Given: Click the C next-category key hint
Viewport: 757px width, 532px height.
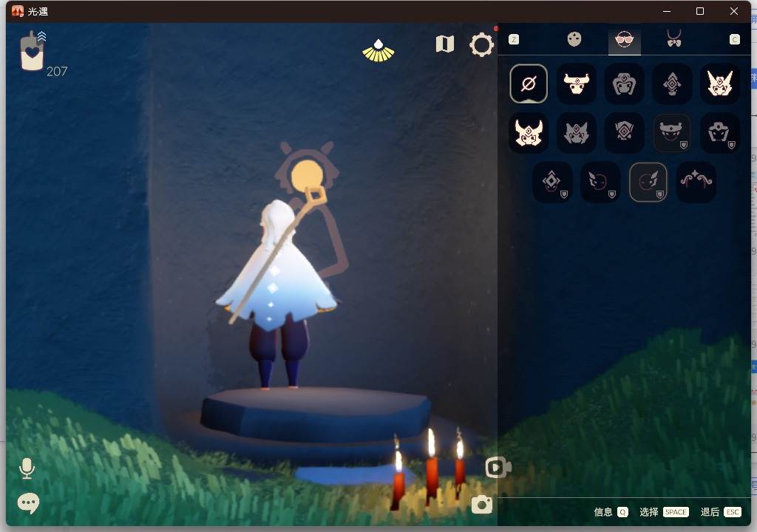Looking at the screenshot, I should (x=734, y=40).
